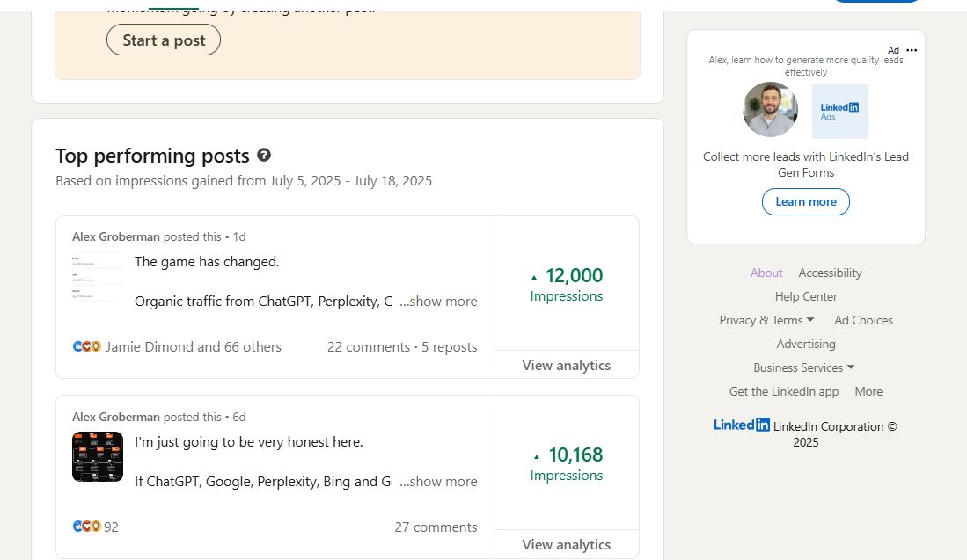
Task: Expand the Business Services dropdown
Action: click(x=804, y=367)
